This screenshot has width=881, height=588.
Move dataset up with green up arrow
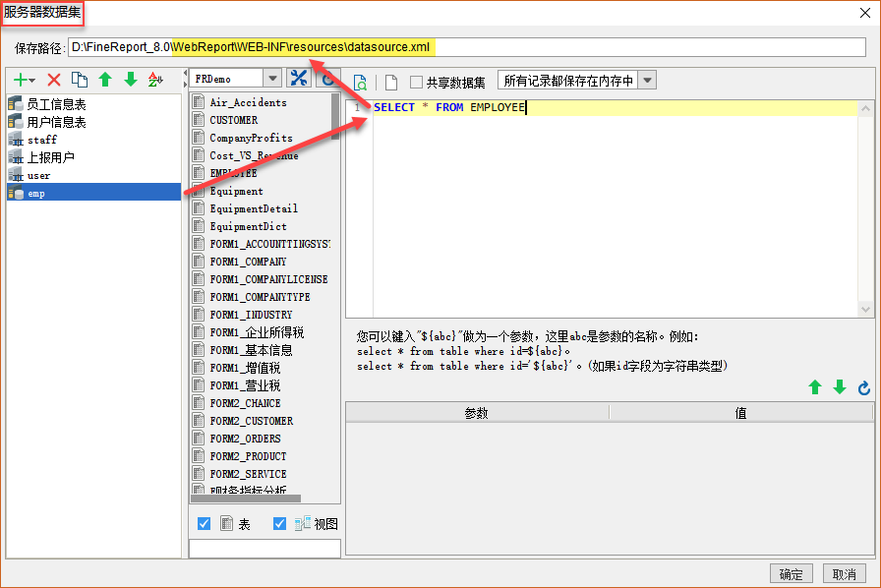coord(105,80)
